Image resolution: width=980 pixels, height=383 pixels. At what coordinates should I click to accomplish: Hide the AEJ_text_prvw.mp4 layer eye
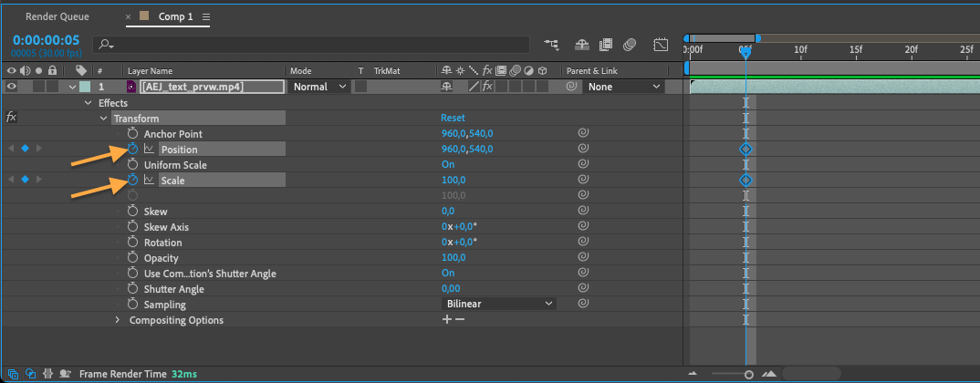[x=12, y=87]
